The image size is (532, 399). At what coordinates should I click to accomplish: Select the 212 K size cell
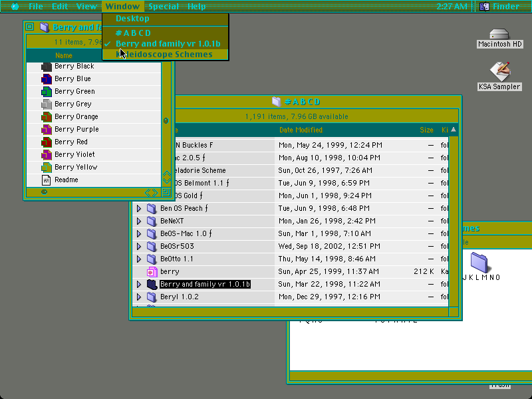[x=424, y=272]
